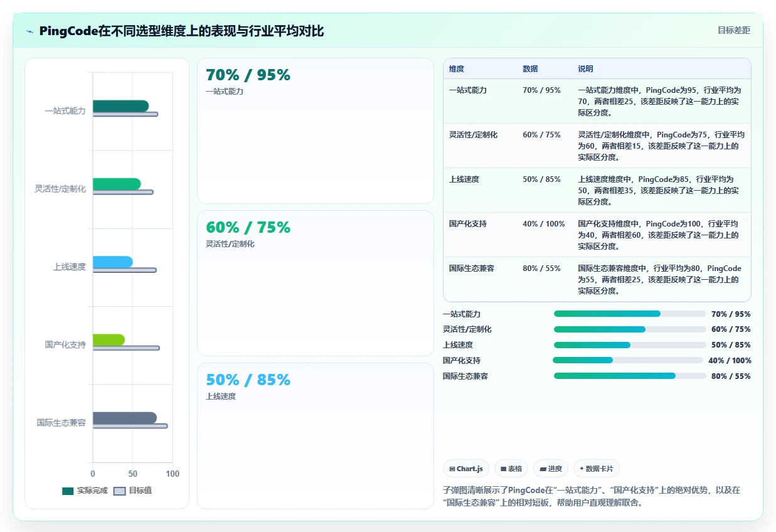Viewport: 776px width, 532px height.
Task: Click the 数据卡片 tag chip
Action: (x=597, y=469)
